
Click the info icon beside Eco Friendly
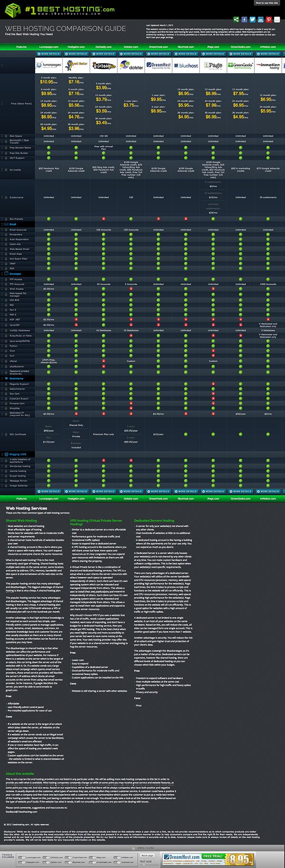(6, 219)
